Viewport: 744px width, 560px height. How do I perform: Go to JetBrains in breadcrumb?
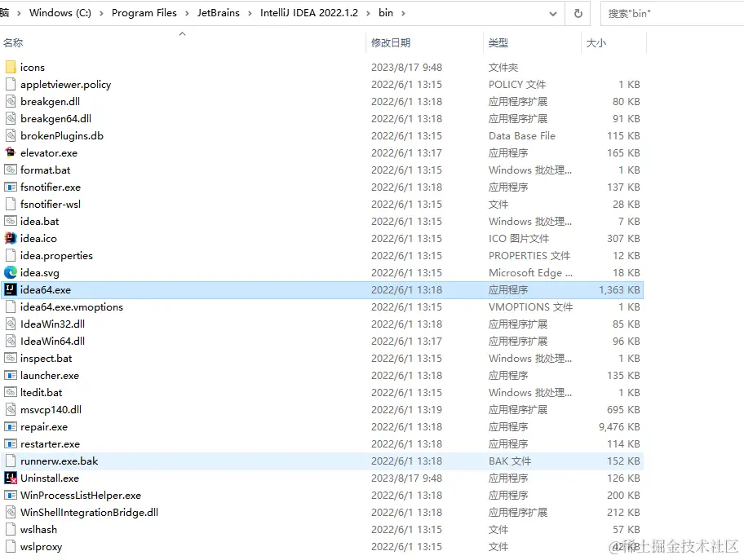[219, 13]
